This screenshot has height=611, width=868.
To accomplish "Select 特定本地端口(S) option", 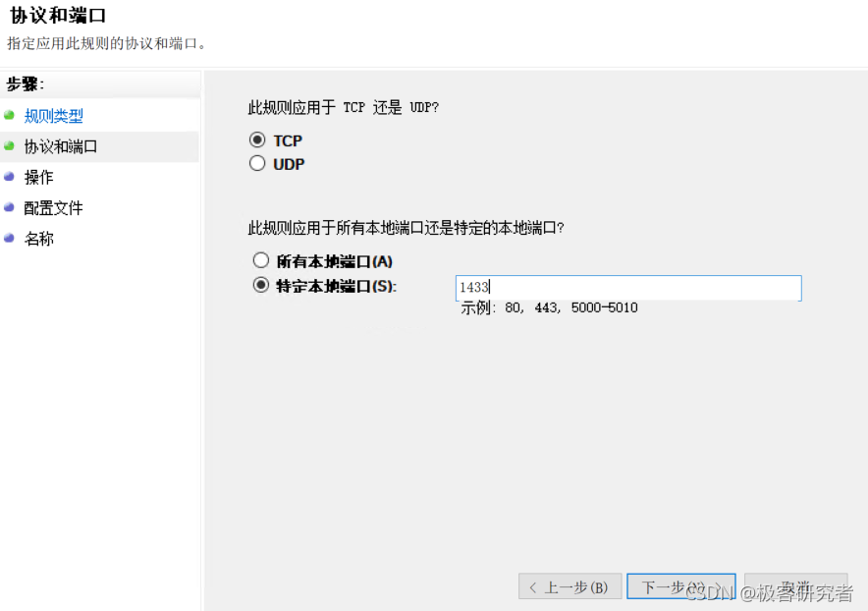I will click(x=261, y=284).
